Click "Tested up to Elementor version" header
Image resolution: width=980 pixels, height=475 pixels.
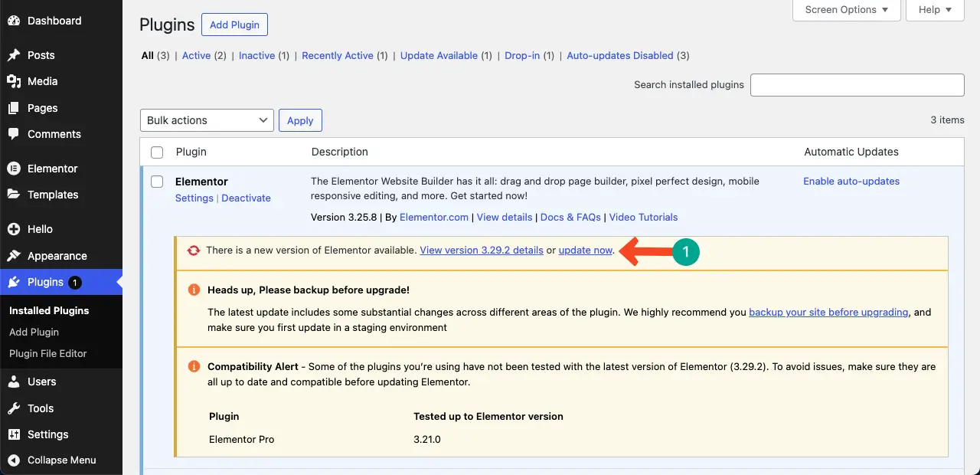pyautogui.click(x=488, y=417)
